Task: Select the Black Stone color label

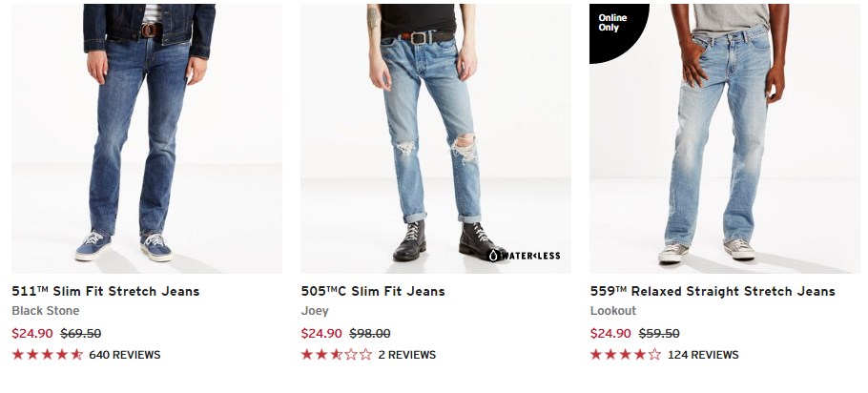Action: tap(46, 311)
